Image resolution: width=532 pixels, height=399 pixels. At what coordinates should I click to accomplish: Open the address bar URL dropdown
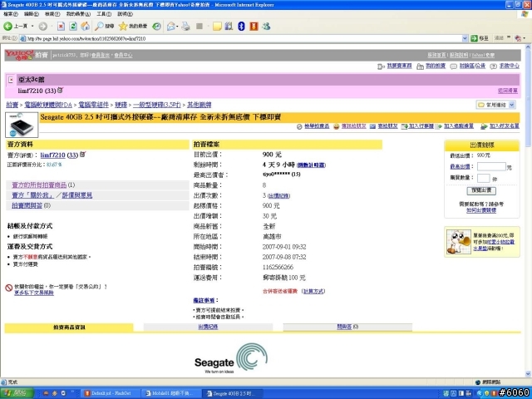(465, 38)
